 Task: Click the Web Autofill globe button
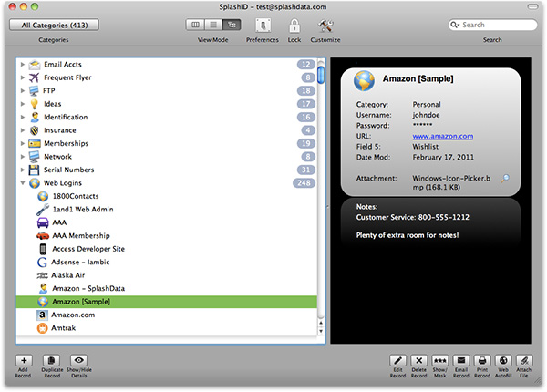[x=503, y=360]
